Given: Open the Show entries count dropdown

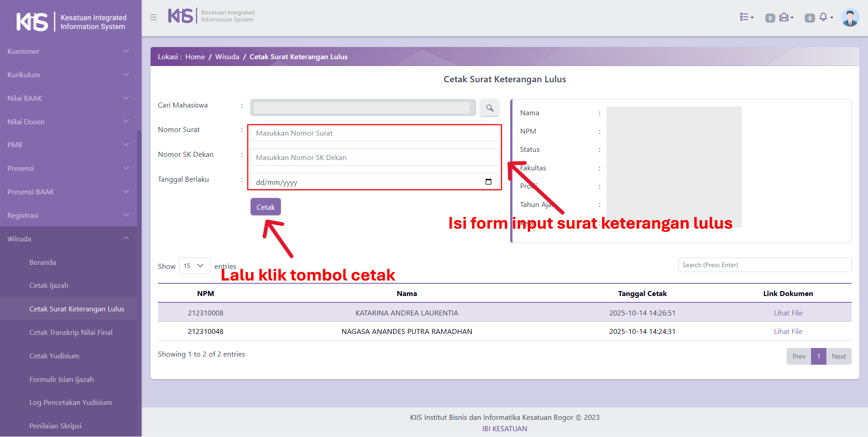Looking at the screenshot, I should 194,266.
